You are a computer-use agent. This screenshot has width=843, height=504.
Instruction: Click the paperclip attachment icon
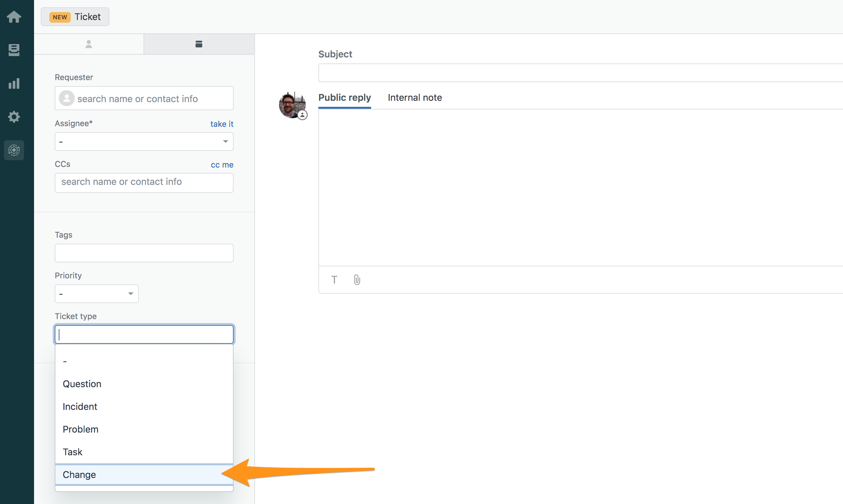(357, 279)
